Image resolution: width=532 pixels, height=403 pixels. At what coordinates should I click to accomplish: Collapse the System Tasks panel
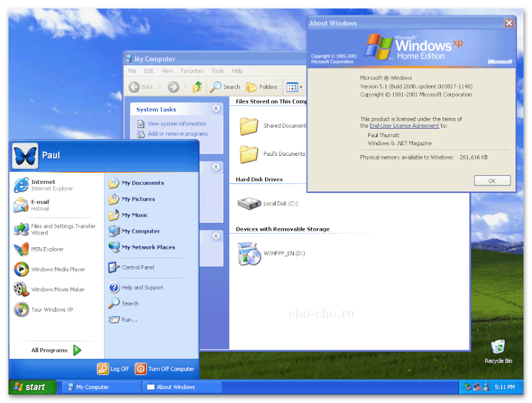click(216, 108)
